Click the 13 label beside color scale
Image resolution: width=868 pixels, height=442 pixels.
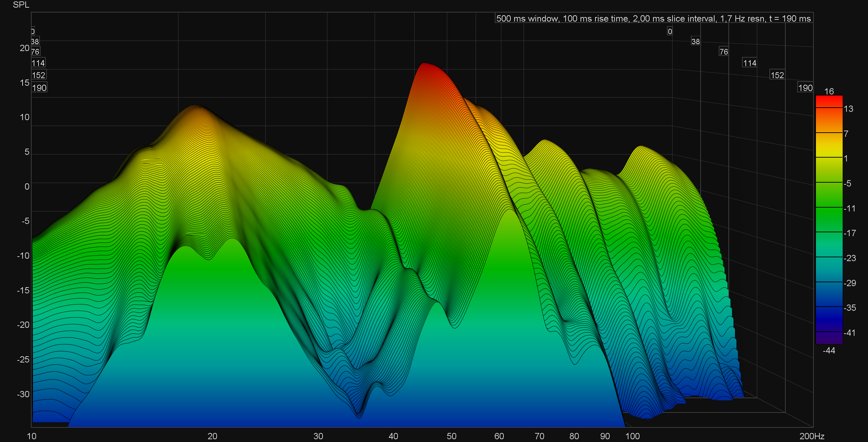click(x=848, y=109)
